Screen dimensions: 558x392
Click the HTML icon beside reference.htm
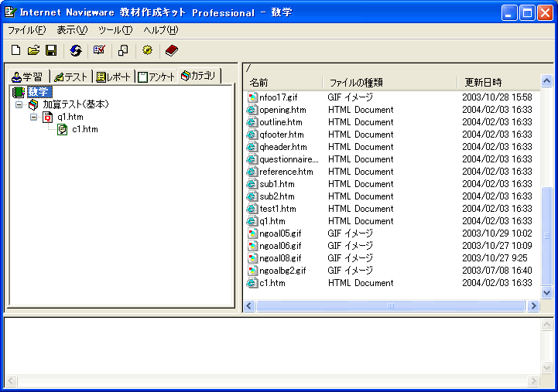coord(252,172)
